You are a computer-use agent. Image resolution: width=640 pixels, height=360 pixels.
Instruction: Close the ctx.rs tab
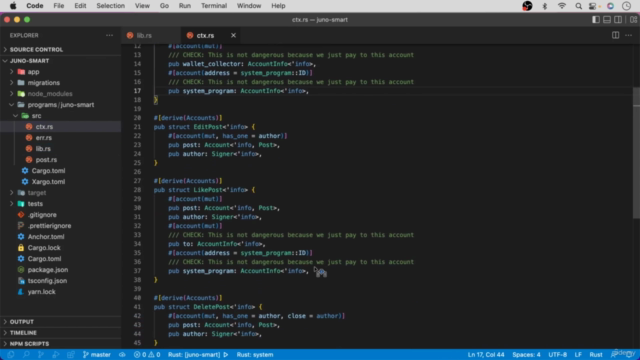click(x=233, y=36)
